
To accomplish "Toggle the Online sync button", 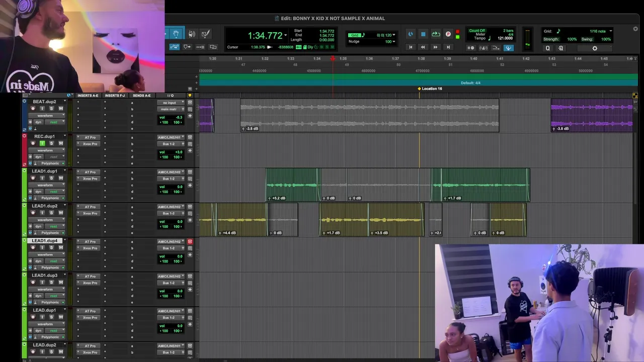I will (x=411, y=34).
